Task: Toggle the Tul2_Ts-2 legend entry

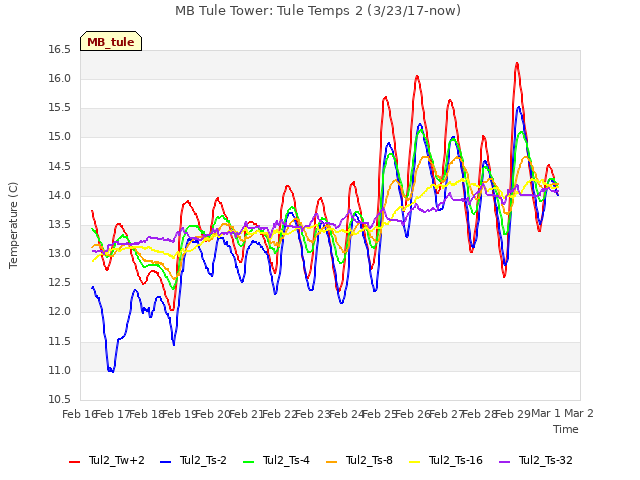Action: [x=193, y=460]
